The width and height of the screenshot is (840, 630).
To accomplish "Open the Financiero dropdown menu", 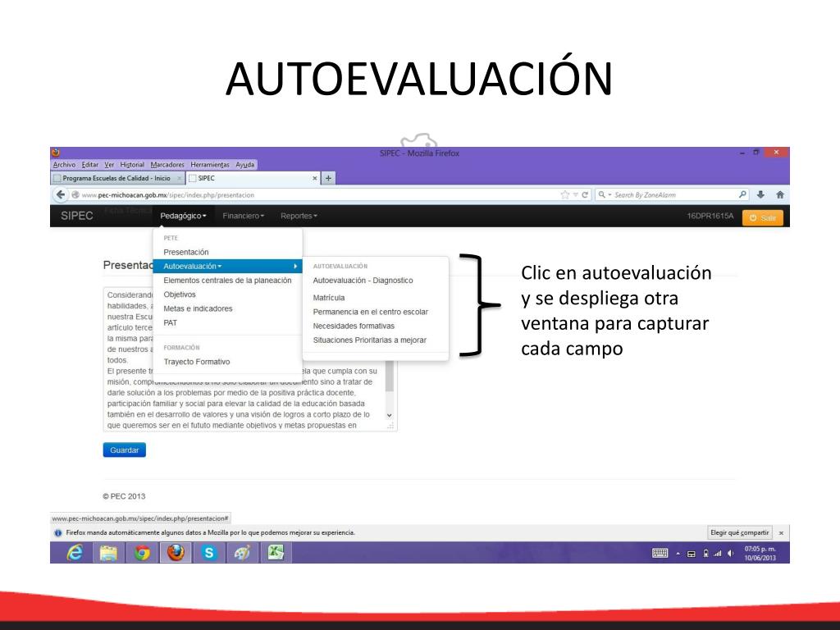I will click(243, 216).
